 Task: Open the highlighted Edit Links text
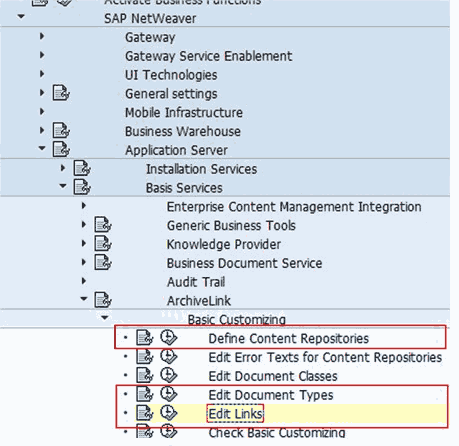235,414
